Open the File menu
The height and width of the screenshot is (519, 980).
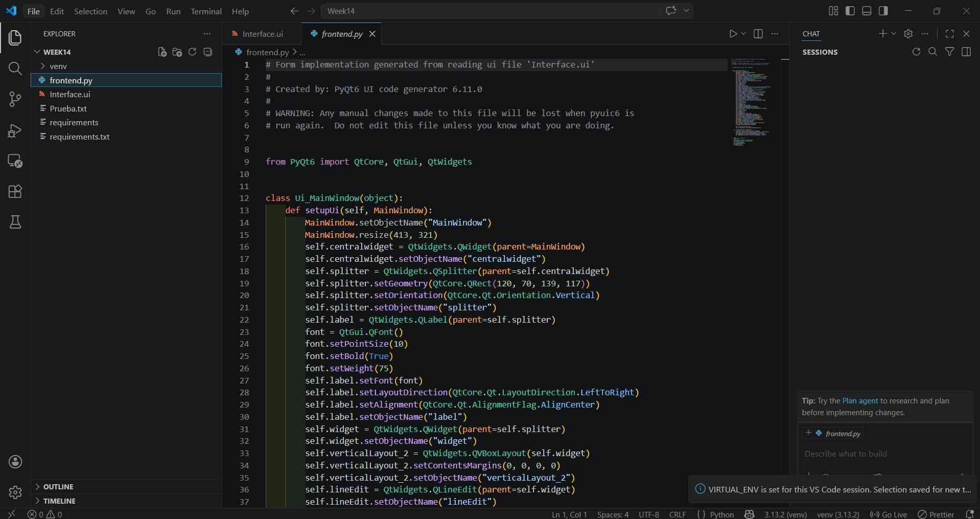pyautogui.click(x=33, y=11)
